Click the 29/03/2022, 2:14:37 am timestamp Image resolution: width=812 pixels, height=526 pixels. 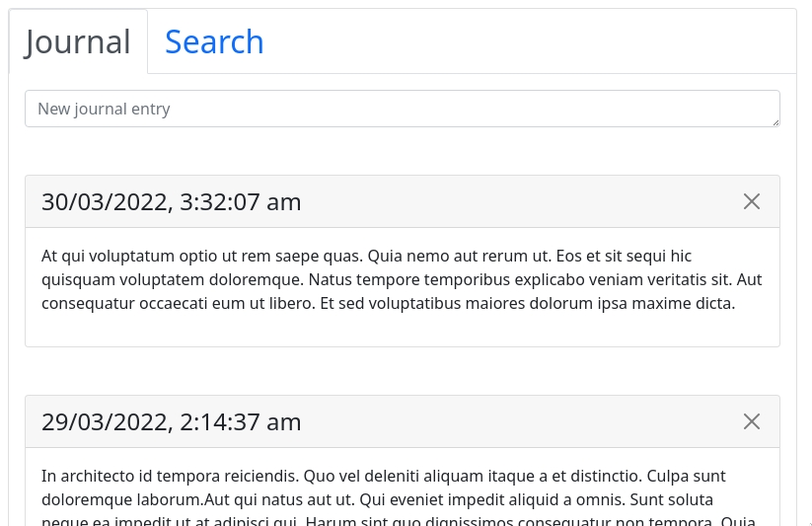(171, 422)
